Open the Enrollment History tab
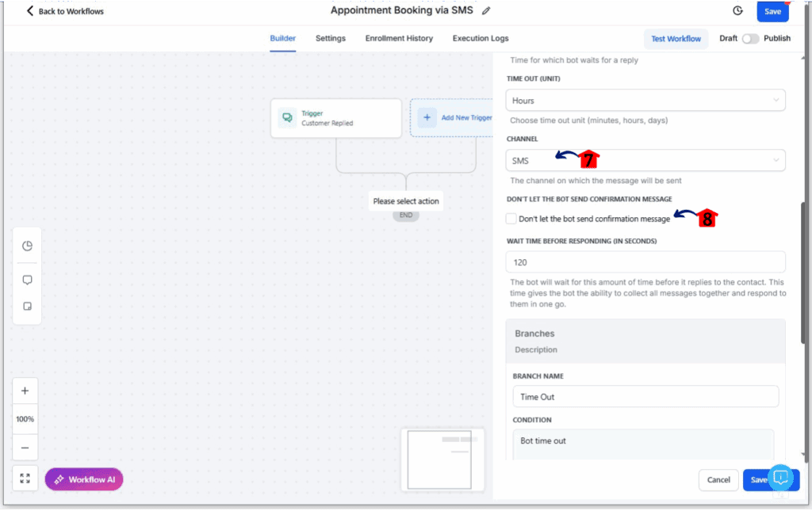This screenshot has width=812, height=511. pyautogui.click(x=399, y=38)
